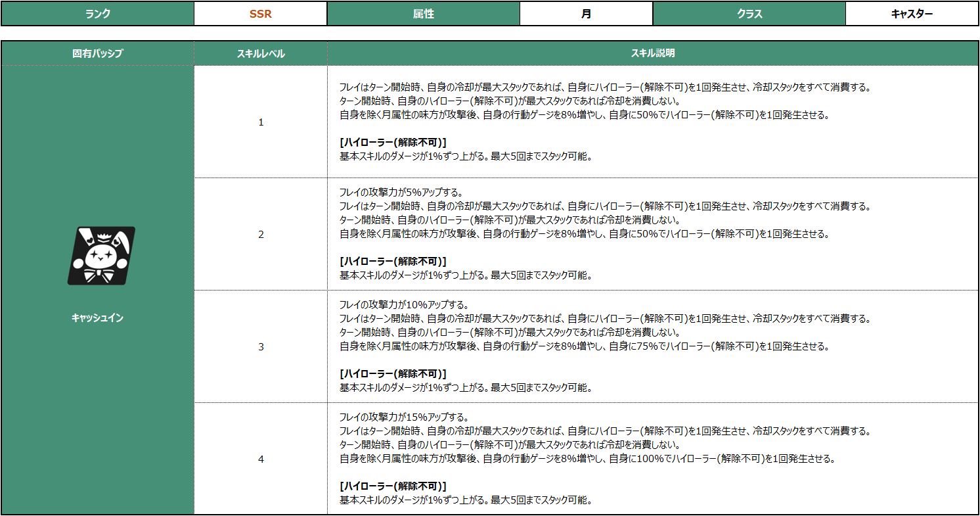Screen dimensions: 980x516
Task: Click level 1 line containing 50%でハイローラー
Action: click(584, 115)
